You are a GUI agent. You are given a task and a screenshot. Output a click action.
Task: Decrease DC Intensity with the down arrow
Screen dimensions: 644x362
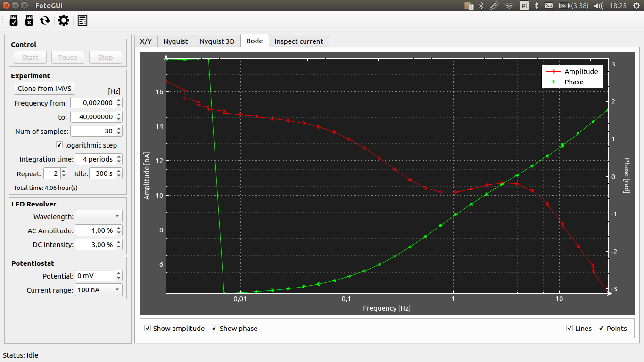pos(119,247)
